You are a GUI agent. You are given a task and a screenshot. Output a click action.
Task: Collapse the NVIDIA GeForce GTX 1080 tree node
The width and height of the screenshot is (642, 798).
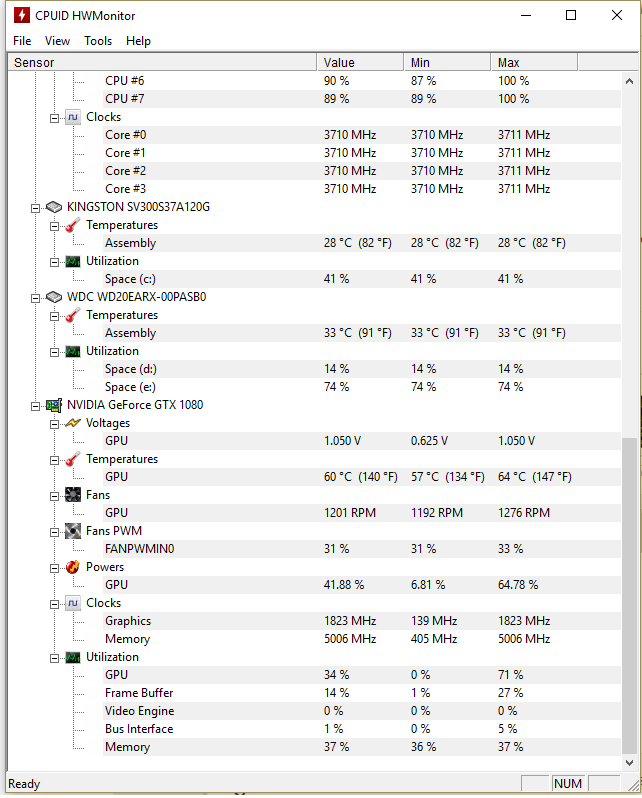(35, 406)
